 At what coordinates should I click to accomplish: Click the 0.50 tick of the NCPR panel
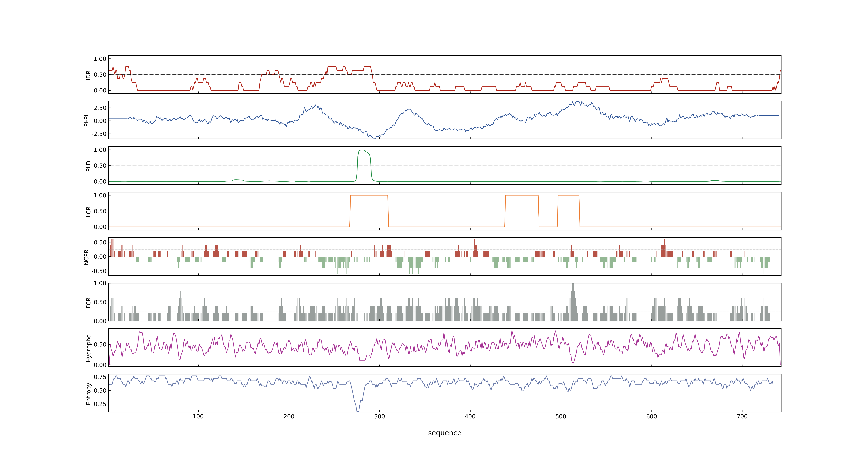tap(100, 242)
